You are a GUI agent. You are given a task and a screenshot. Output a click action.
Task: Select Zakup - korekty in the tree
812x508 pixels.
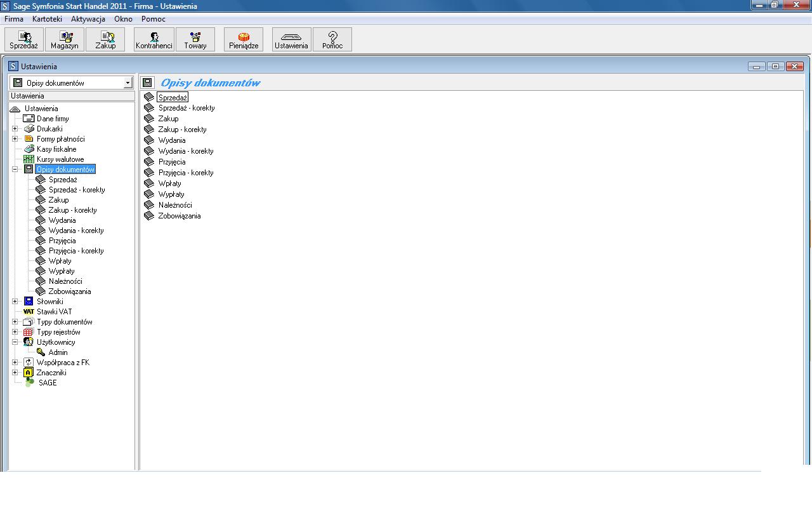coord(72,210)
